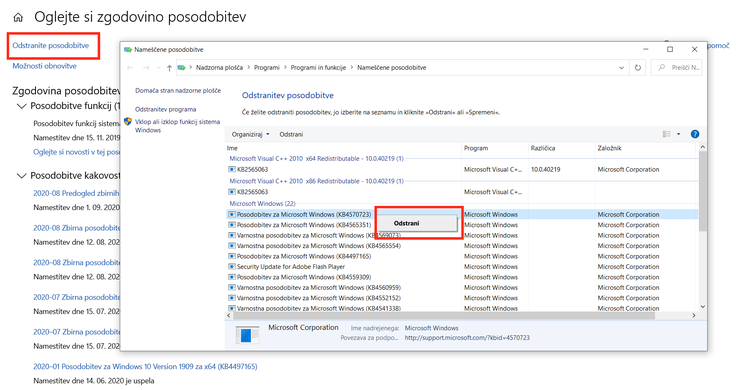Open Vklop ali izklop funkcij sistema Windows
Viewport: 736px width, 390px height.
pyautogui.click(x=177, y=126)
